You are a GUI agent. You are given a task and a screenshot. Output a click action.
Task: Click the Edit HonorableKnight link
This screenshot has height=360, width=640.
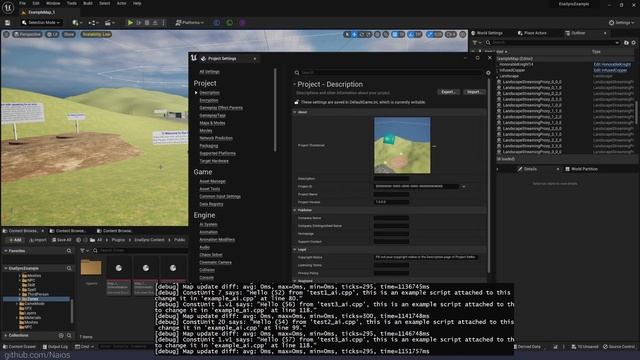[x=612, y=64]
